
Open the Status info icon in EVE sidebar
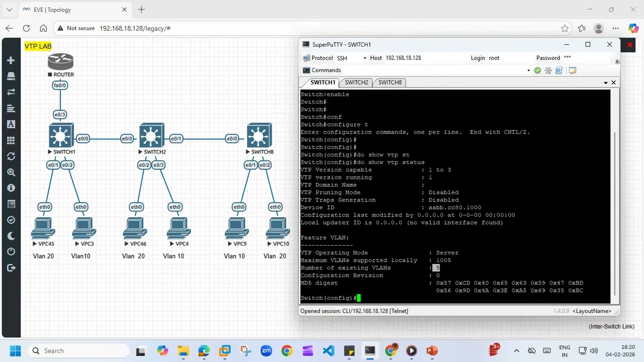point(11,188)
